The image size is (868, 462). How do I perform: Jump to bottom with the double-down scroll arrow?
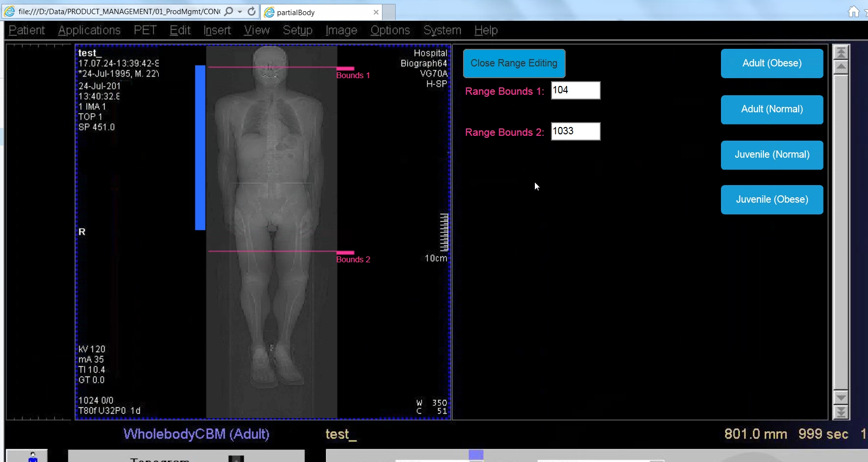[x=841, y=412]
